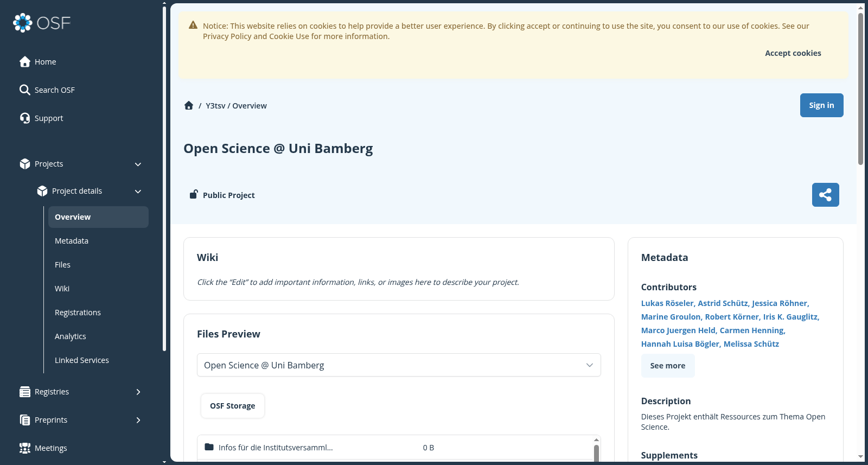Open contributor Jessica Röhner's profile

[x=780, y=303]
